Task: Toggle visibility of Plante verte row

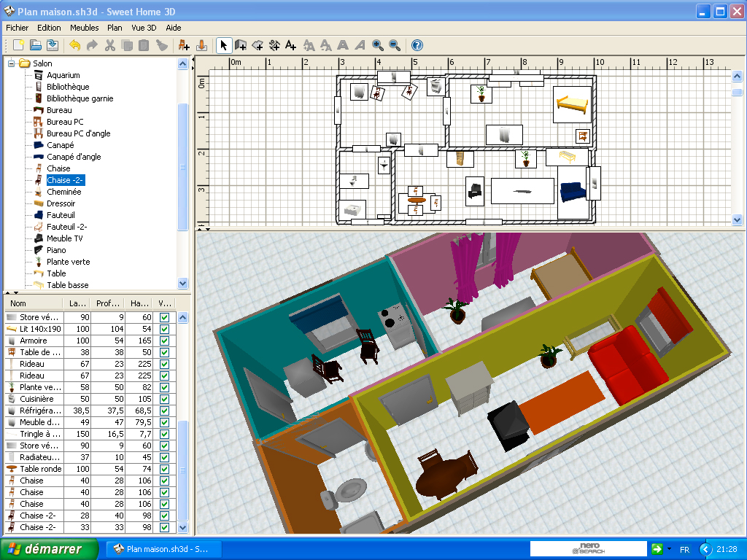Action: click(164, 387)
